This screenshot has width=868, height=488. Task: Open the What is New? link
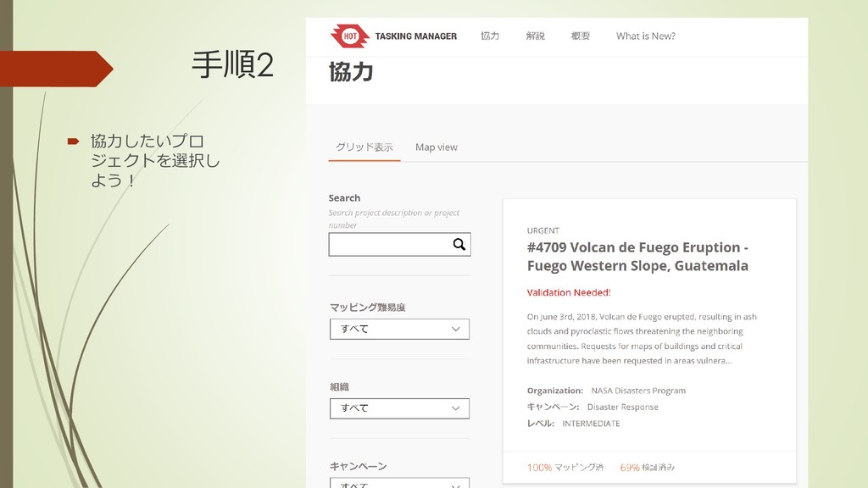pyautogui.click(x=645, y=36)
